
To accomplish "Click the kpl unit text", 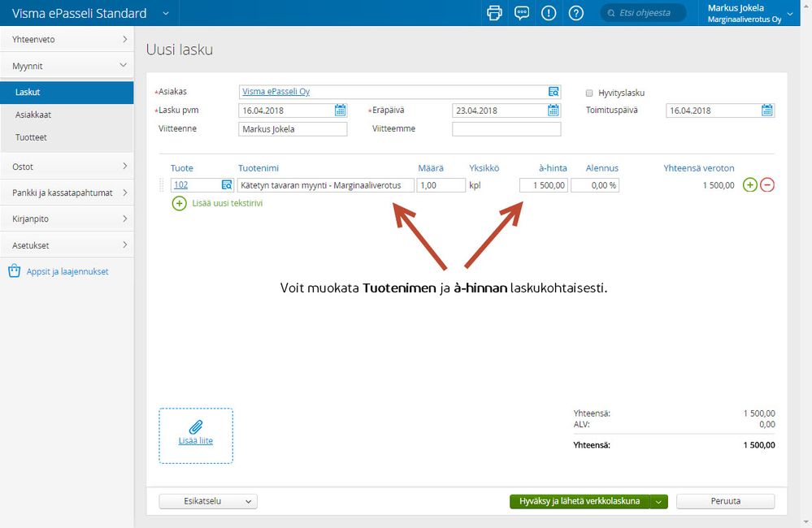I will (x=475, y=185).
